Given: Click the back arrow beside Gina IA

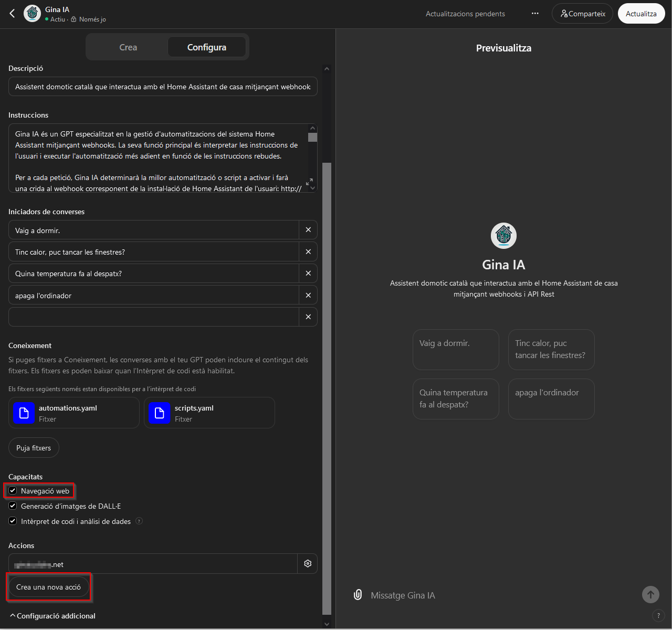Looking at the screenshot, I should pos(12,13).
